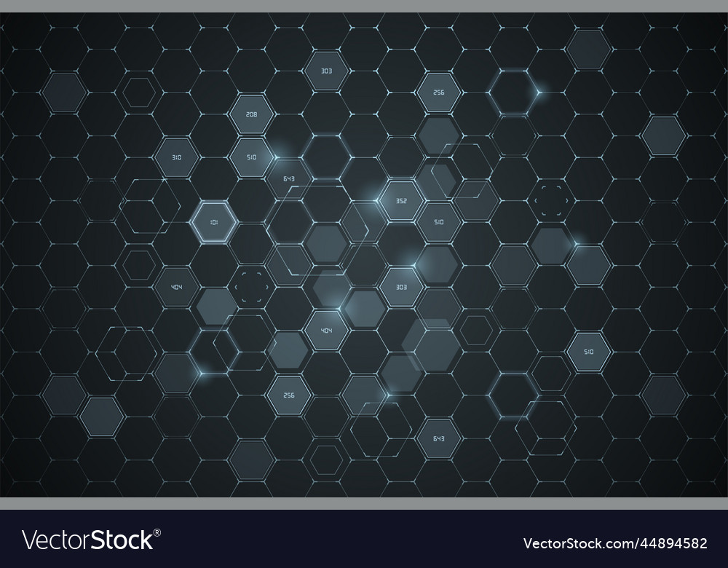
Task: Click the hexagon marked 208
Action: click(x=250, y=114)
